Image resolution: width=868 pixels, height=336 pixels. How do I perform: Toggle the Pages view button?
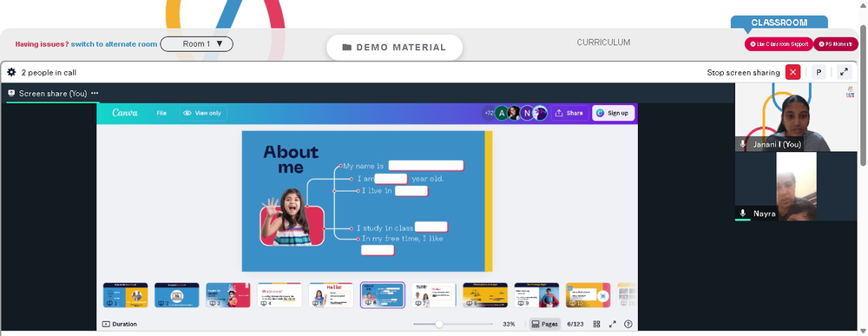tap(545, 324)
